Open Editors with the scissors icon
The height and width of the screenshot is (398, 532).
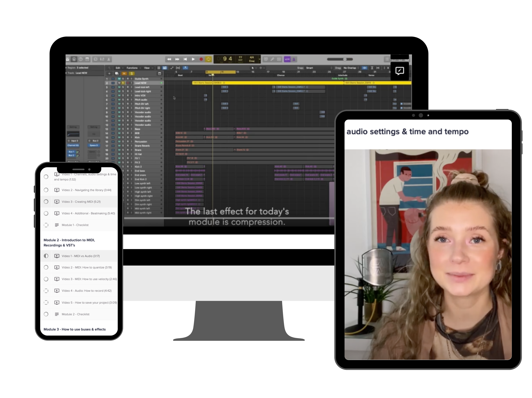coord(109,59)
